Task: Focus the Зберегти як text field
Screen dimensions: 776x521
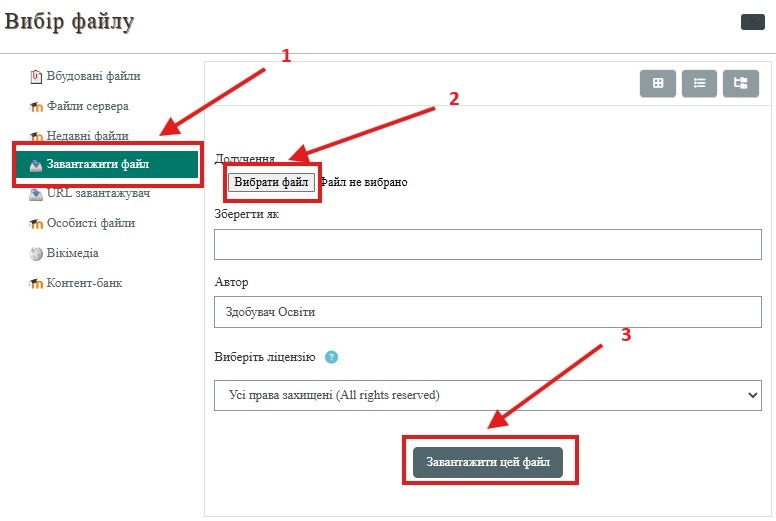Action: pyautogui.click(x=487, y=244)
